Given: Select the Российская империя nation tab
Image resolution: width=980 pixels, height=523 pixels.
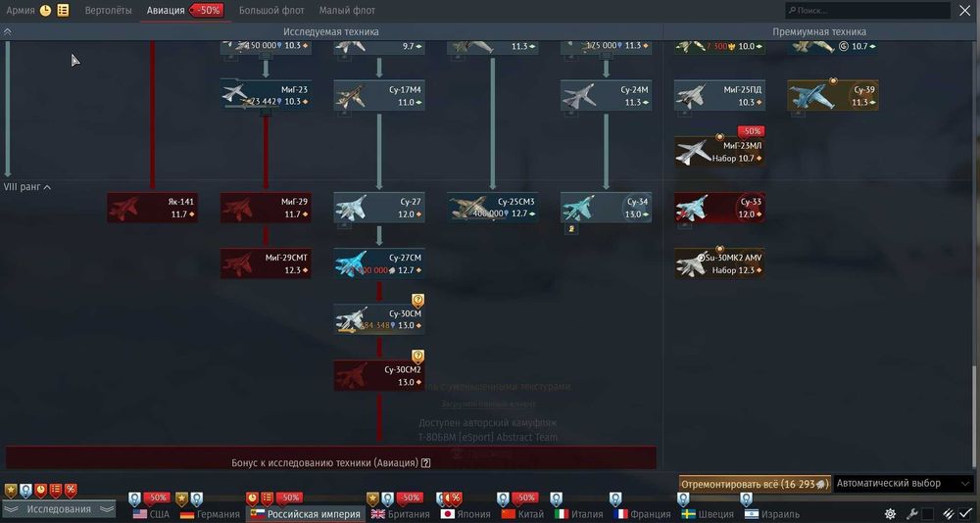Looking at the screenshot, I should (x=306, y=514).
